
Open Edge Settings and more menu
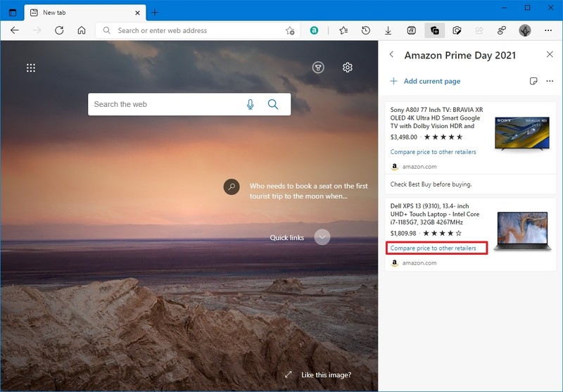tap(548, 30)
